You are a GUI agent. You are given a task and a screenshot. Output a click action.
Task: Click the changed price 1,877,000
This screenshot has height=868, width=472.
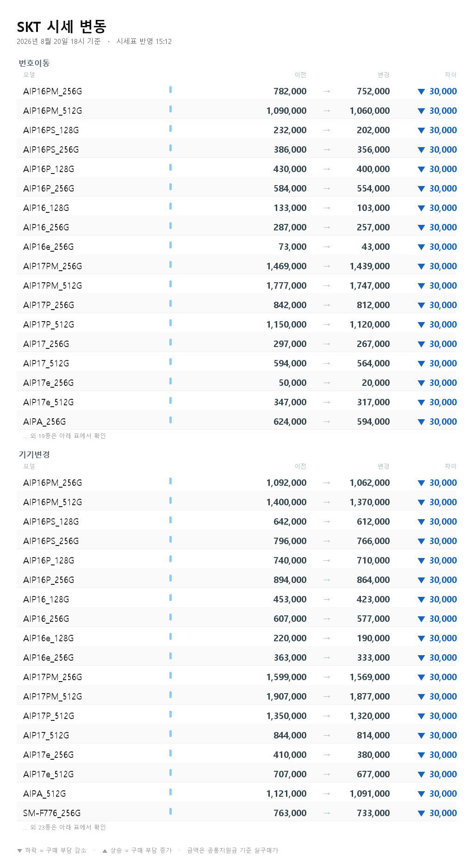pos(370,697)
